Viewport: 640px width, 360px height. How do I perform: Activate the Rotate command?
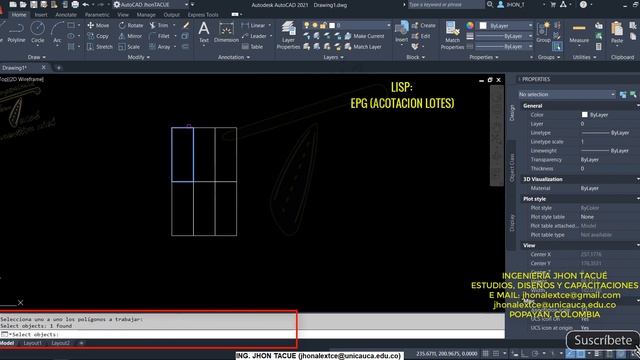(x=131, y=25)
